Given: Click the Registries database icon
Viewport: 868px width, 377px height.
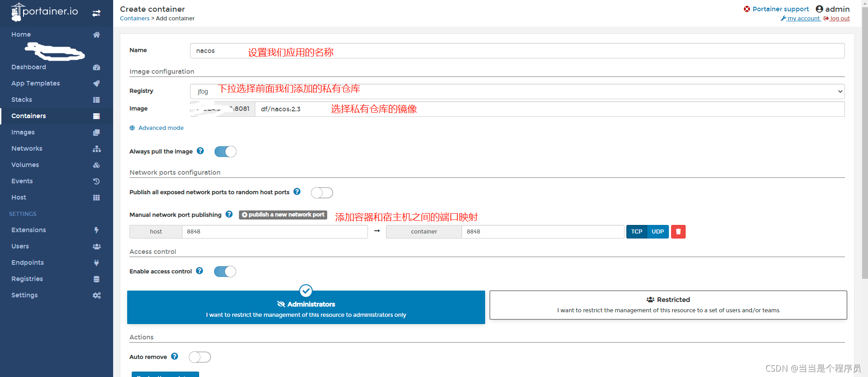Looking at the screenshot, I should point(96,279).
